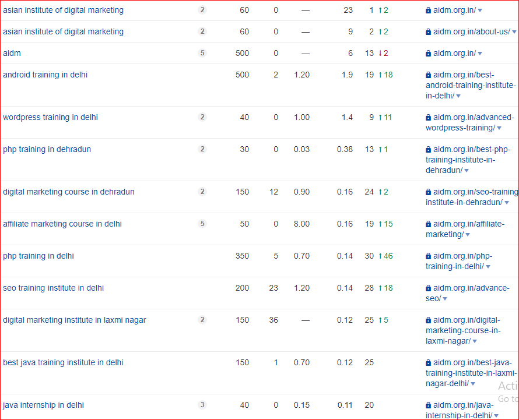Select KD value 36 for laxmi nagar row

[x=273, y=320]
